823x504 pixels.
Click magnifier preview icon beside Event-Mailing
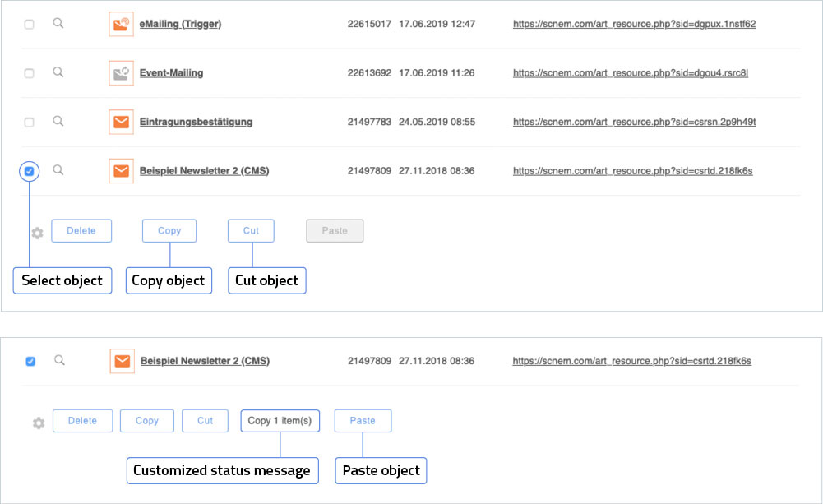tap(58, 72)
